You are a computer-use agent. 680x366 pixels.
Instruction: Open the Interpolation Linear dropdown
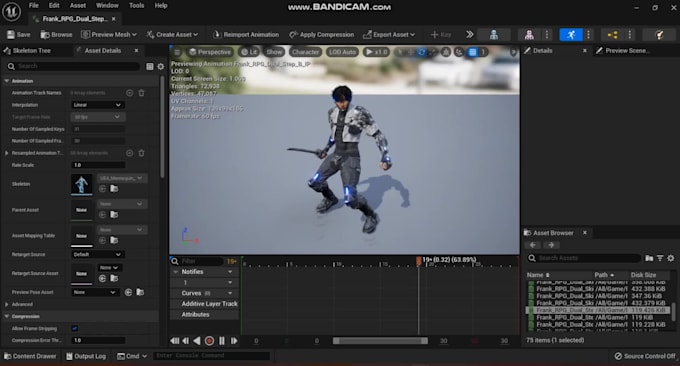click(x=97, y=105)
